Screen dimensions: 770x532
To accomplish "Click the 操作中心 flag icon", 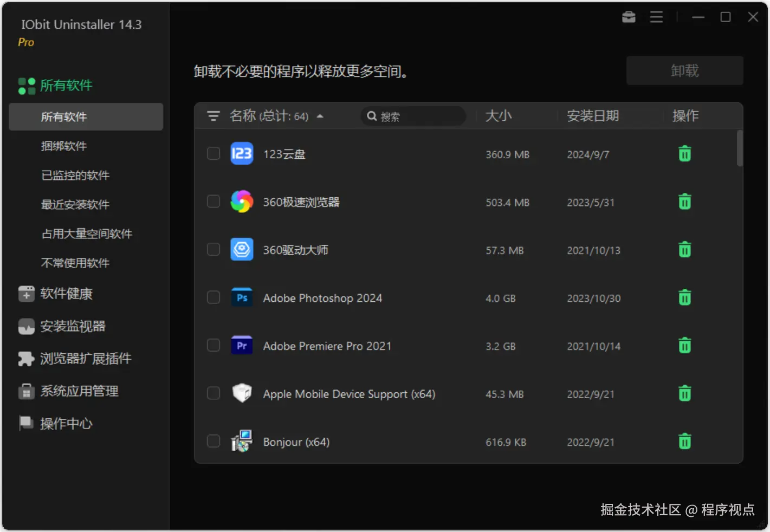I will [x=26, y=423].
